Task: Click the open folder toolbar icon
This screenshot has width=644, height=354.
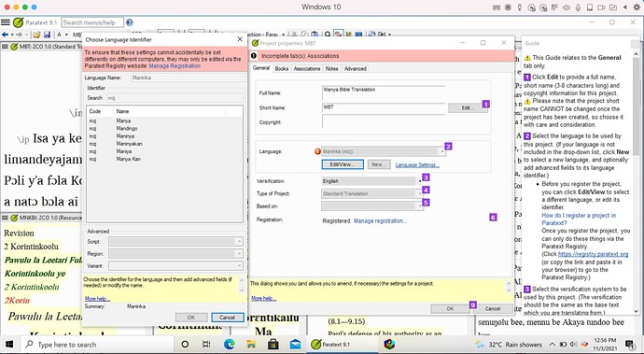Action: click(x=36, y=35)
